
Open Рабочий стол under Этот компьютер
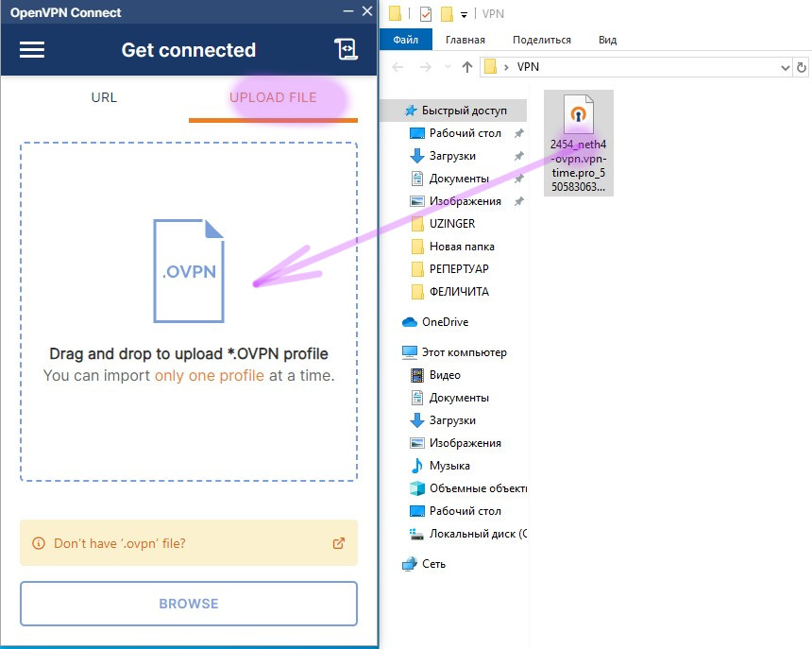(465, 511)
